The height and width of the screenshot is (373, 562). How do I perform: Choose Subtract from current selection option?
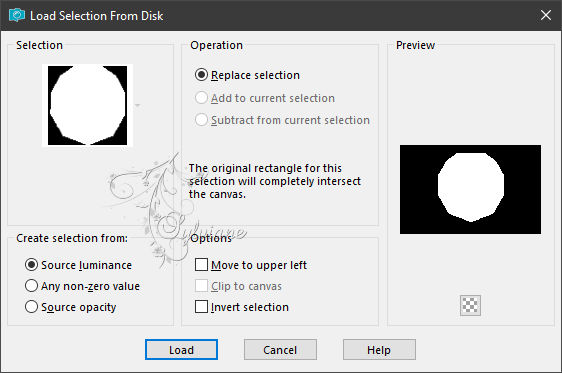tap(201, 120)
